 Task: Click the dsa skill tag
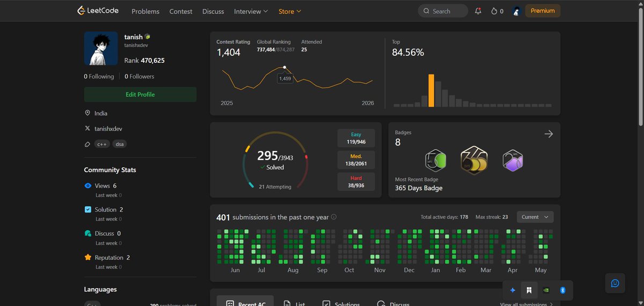(120, 144)
